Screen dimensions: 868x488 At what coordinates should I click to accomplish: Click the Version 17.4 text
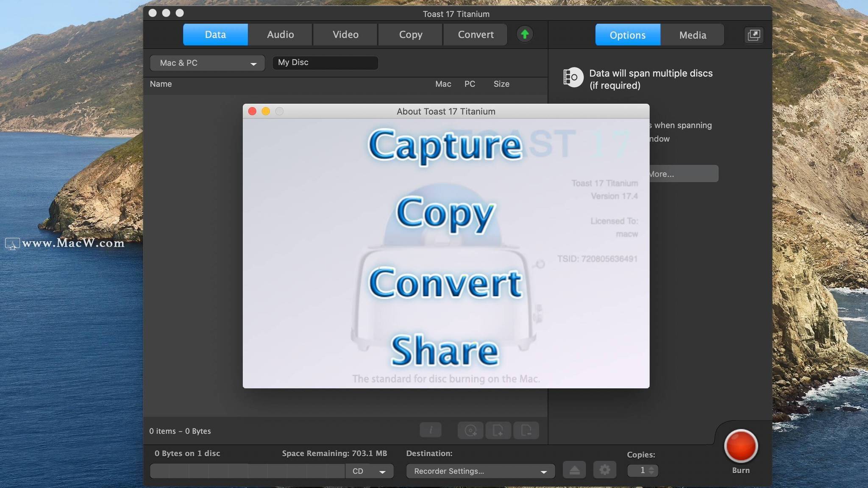[x=614, y=196]
